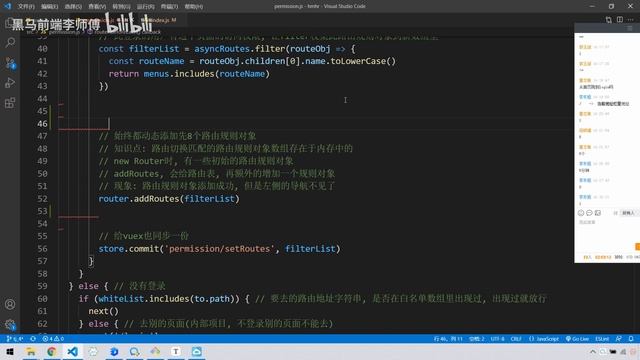Viewport: 640px width, 360px height.
Task: Click the emoji icon in chat panel
Action: click(581, 213)
